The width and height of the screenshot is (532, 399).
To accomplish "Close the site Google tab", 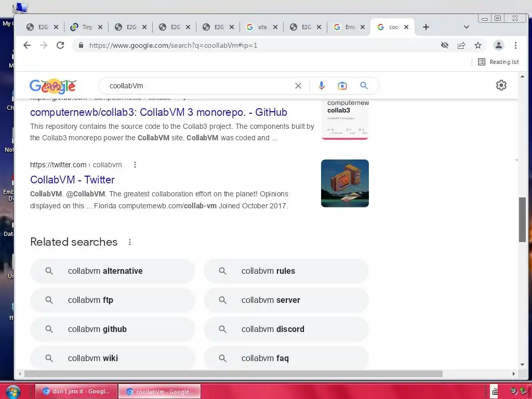I will (x=275, y=27).
